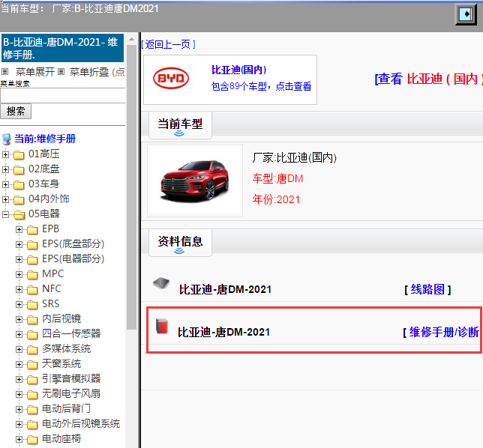Expand the 01高压 tree node
This screenshot has height=448, width=483.
coord(5,154)
